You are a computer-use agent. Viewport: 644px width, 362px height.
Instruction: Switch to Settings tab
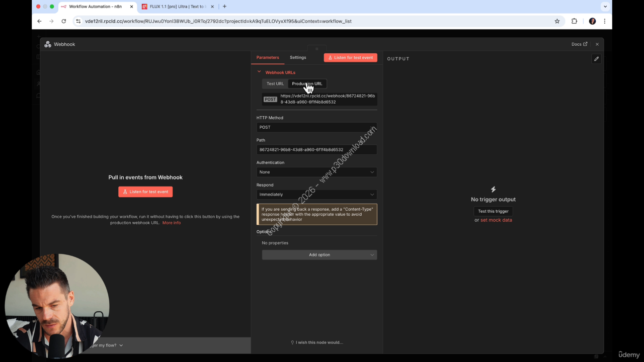[x=298, y=57]
